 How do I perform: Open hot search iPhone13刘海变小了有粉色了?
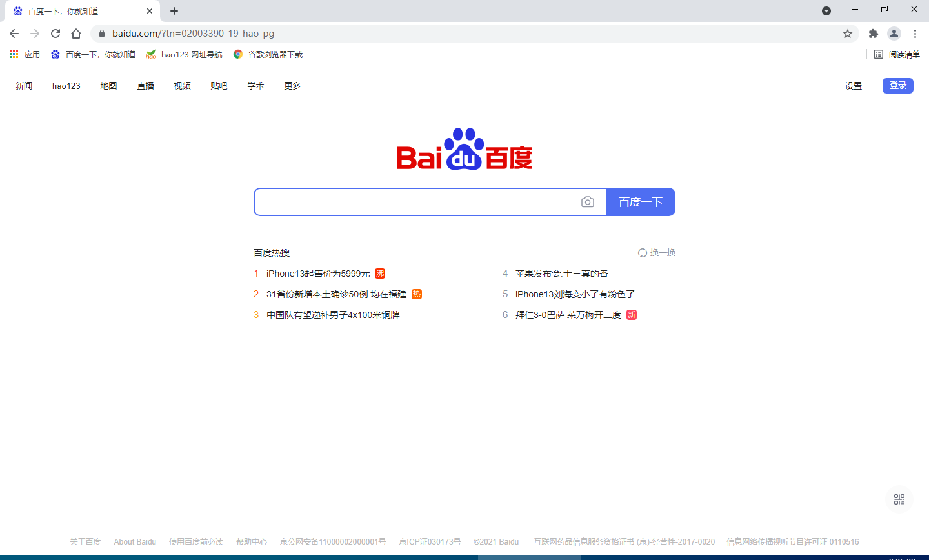coord(575,294)
